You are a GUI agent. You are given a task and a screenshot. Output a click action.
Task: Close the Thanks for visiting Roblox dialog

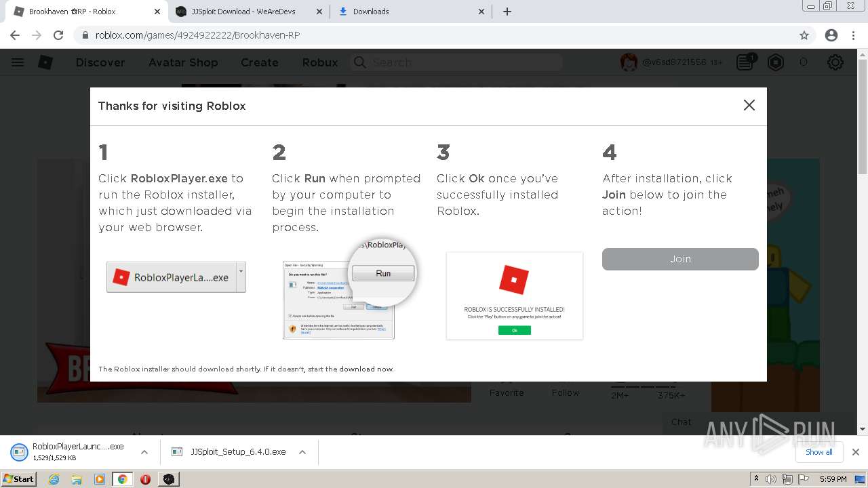749,105
